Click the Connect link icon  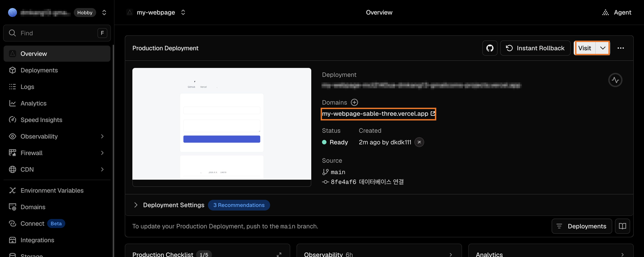click(13, 223)
